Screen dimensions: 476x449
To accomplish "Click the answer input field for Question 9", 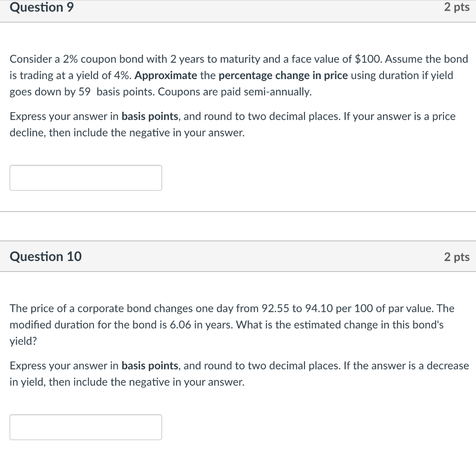I will pos(86,178).
